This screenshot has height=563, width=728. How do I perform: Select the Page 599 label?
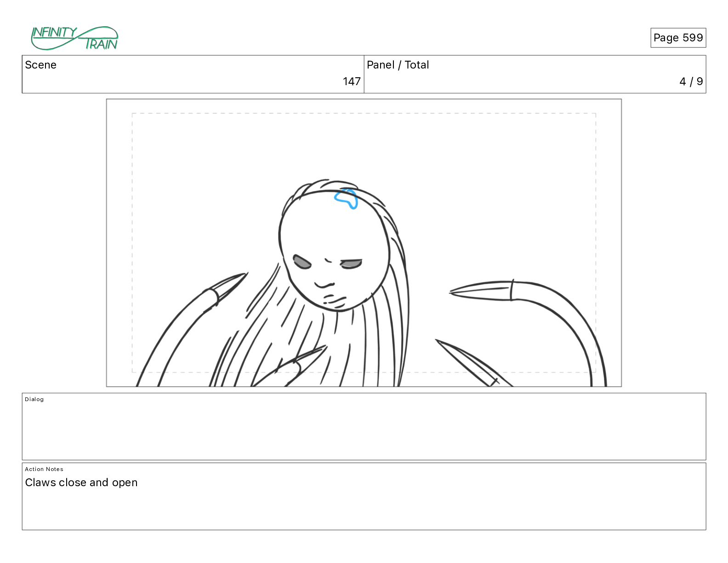click(x=678, y=38)
